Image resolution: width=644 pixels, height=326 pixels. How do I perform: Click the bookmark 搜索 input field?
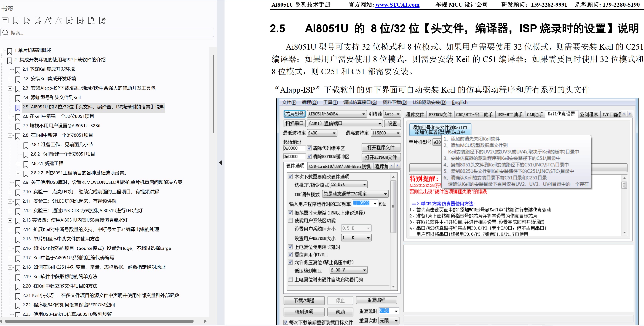[x=107, y=33]
